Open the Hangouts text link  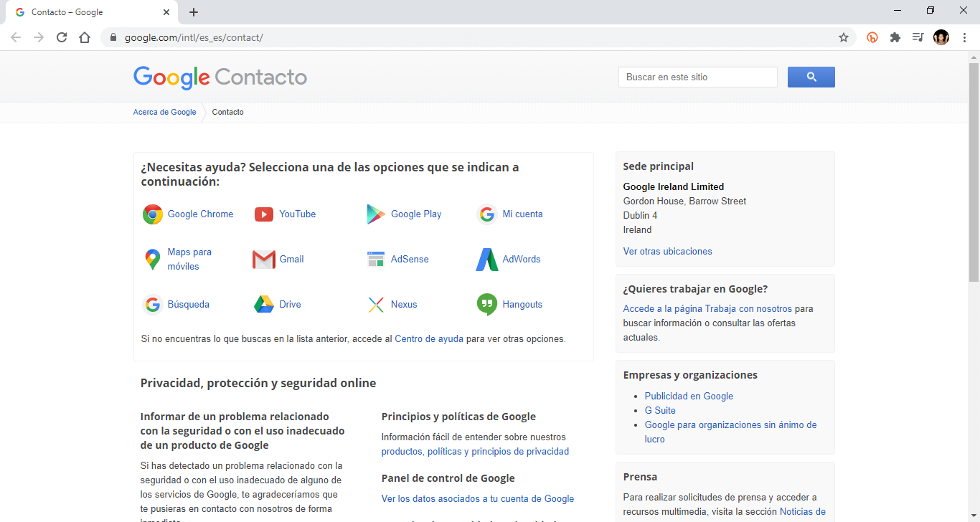point(522,305)
